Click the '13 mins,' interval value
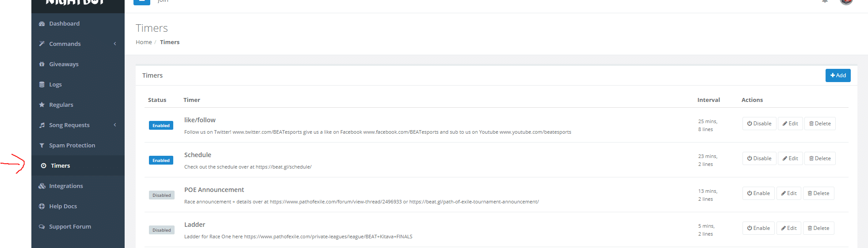 click(708, 191)
